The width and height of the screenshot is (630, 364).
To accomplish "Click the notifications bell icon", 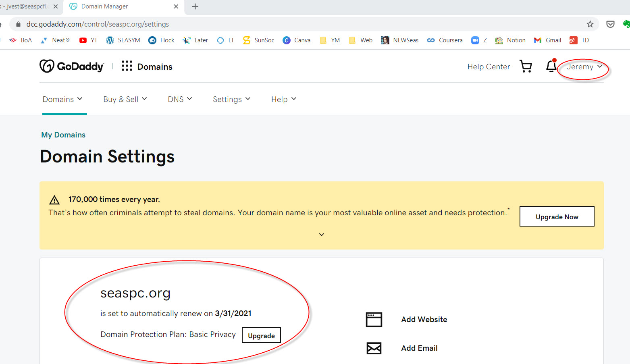I will coord(551,66).
